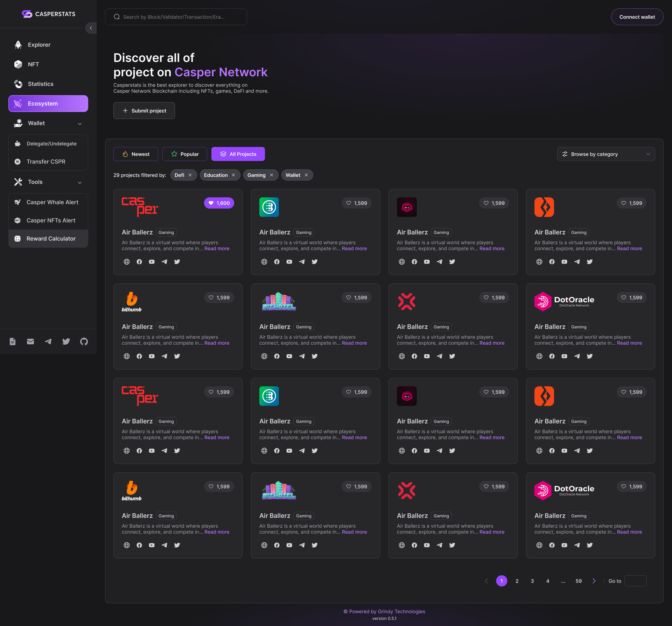
Task: Open the Reward Calculator tool
Action: point(51,238)
